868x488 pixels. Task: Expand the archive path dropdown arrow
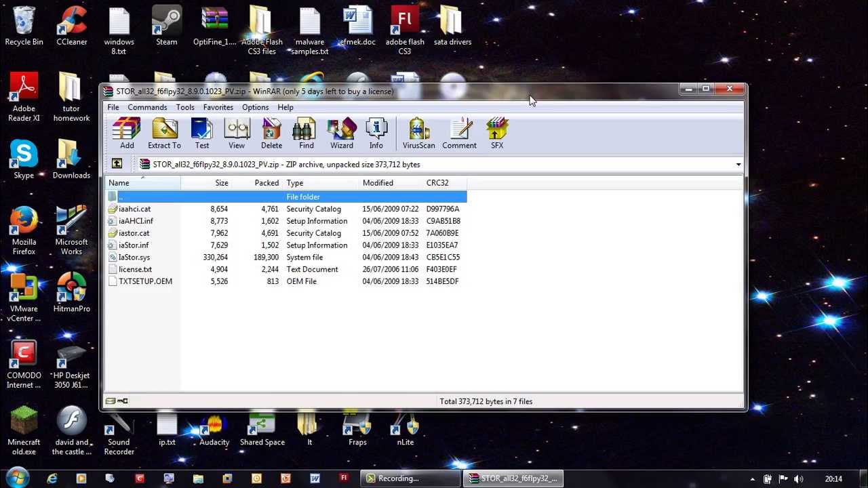point(738,165)
